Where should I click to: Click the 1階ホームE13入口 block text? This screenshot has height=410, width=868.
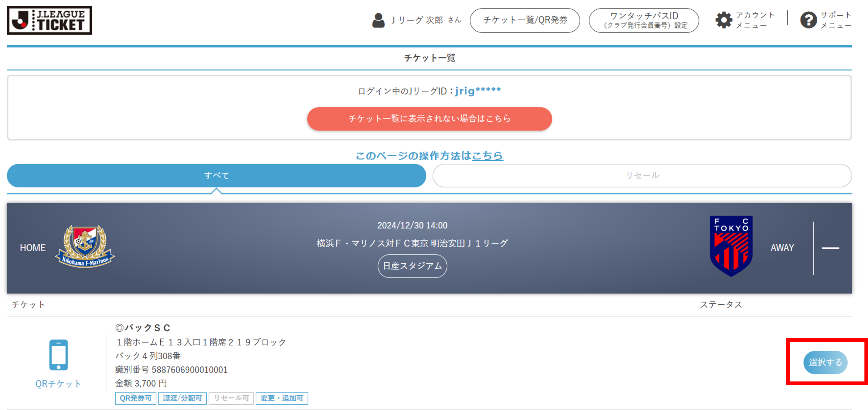coord(201,342)
